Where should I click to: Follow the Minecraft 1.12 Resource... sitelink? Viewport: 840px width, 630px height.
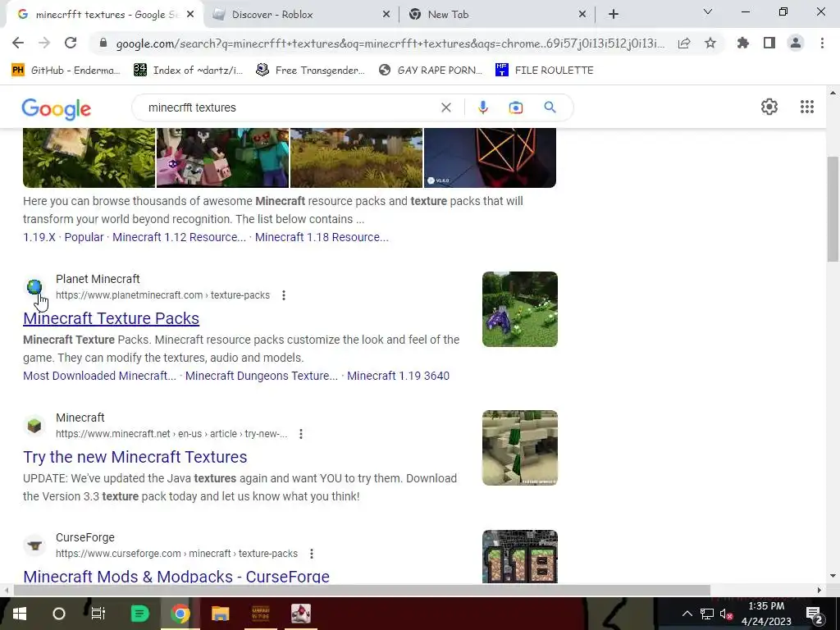(x=179, y=237)
